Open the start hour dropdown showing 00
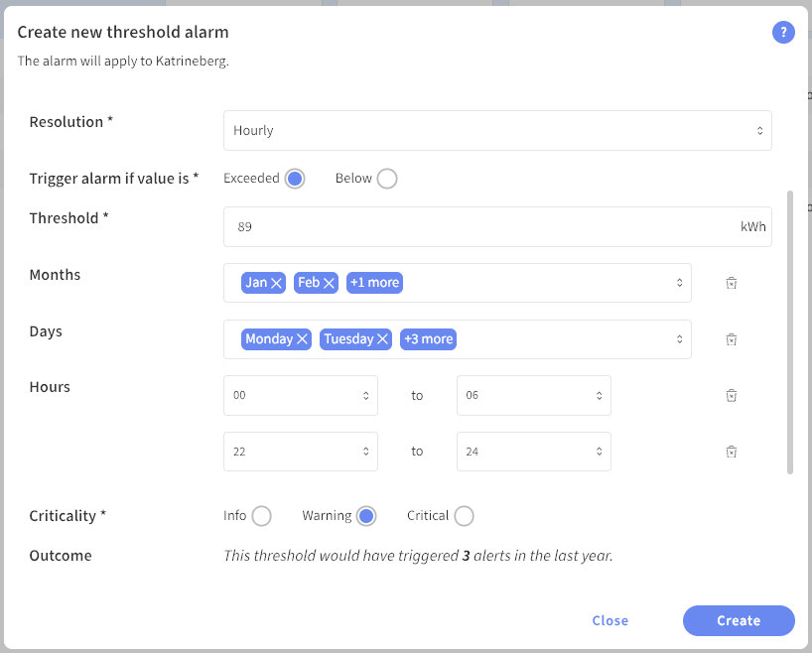 pos(301,396)
